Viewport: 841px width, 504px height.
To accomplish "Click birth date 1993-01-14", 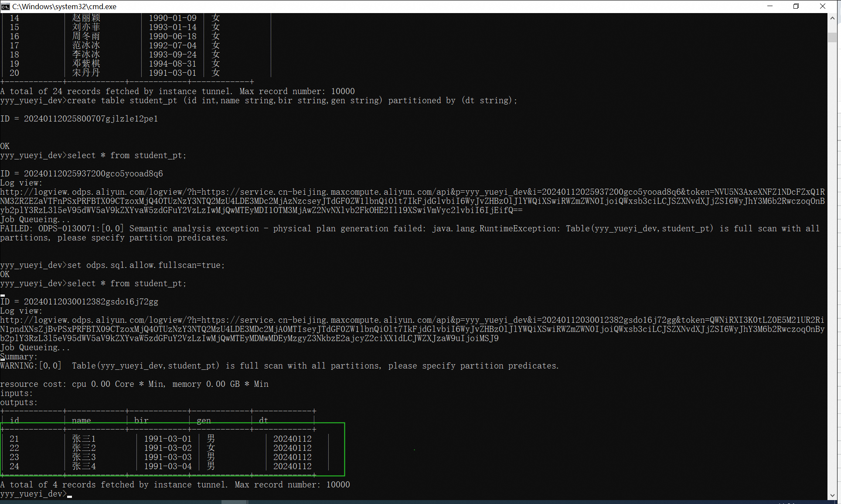I will point(173,27).
